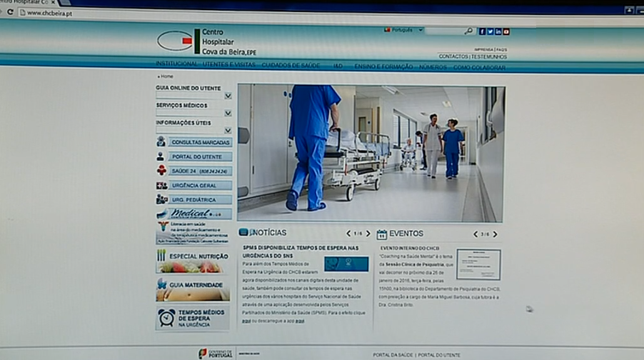This screenshot has width=644, height=360.
Task: Click the Urgência Geral cross icon
Action: click(x=161, y=185)
